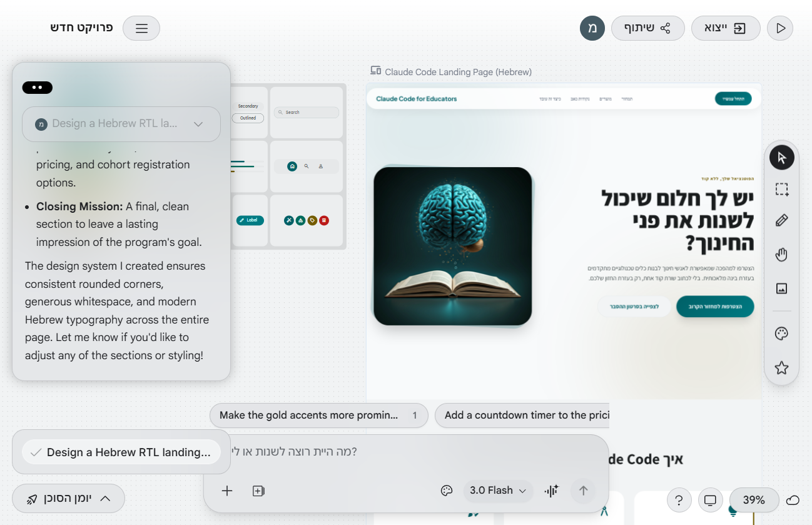Open the help question mark button
Screen dimensions: 812x525
(x=679, y=500)
